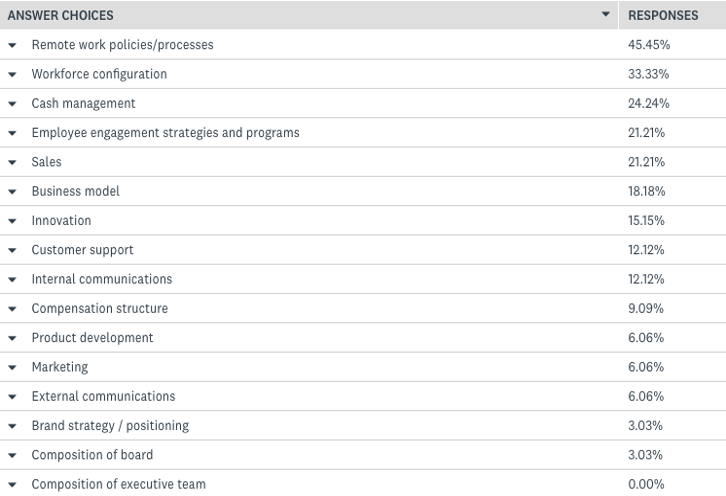Expand the Remote work policies/processes row

click(x=12, y=45)
